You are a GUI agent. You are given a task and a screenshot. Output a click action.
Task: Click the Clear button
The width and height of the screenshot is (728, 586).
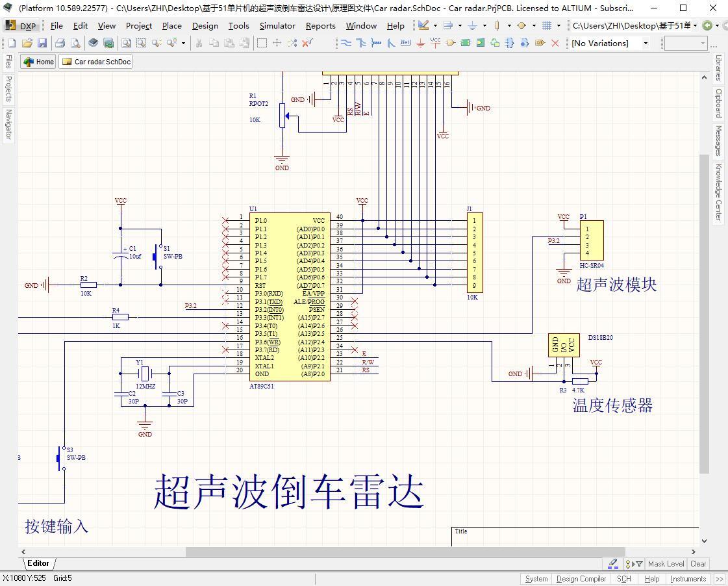698,564
